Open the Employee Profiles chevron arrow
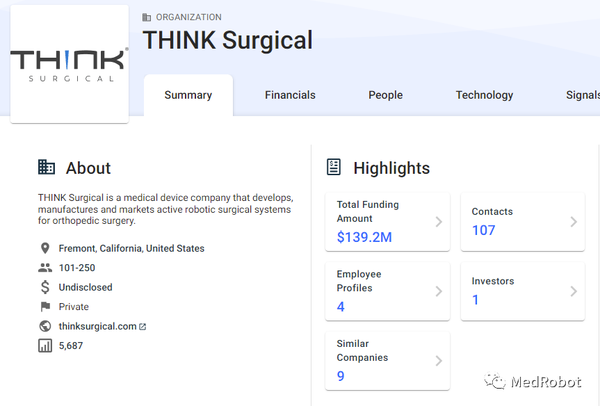600x406 pixels. point(438,292)
